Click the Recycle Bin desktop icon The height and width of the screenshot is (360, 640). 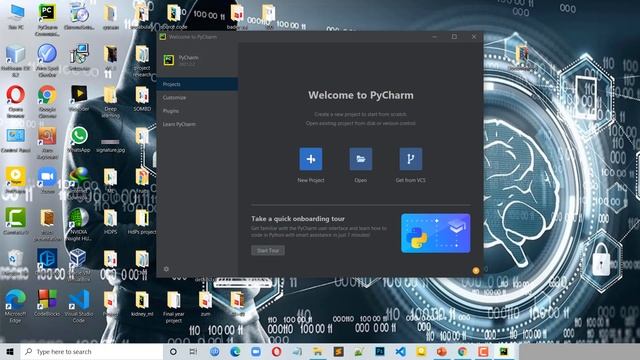[16, 263]
